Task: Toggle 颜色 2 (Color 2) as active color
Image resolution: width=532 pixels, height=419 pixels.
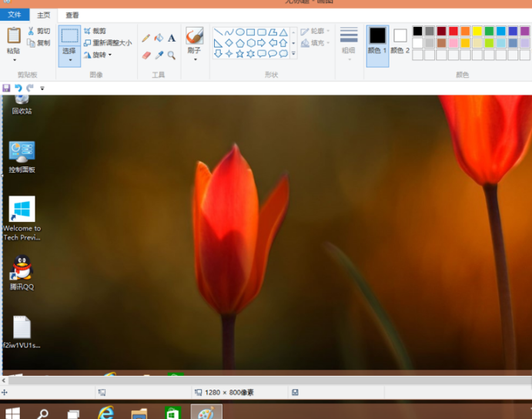Action: tap(400, 45)
